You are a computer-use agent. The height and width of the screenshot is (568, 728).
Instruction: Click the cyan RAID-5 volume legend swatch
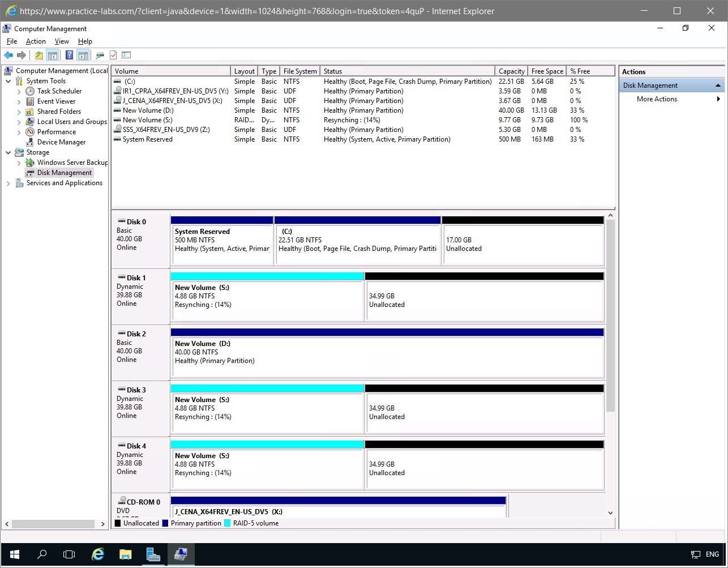pyautogui.click(x=228, y=523)
